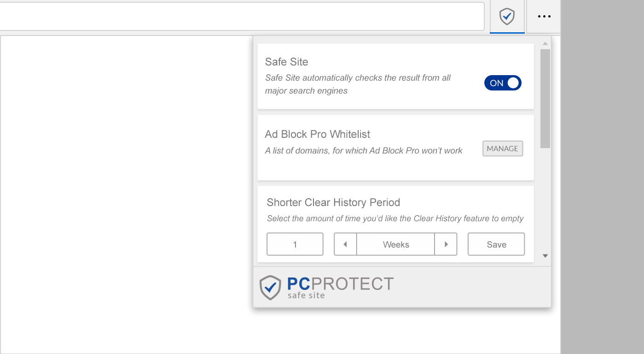
Task: Click the PCPROTECT wordmark in footer
Action: 340,284
